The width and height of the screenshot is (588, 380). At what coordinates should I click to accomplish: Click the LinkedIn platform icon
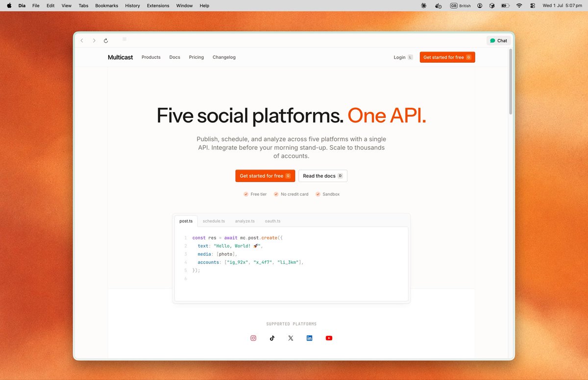(x=309, y=338)
